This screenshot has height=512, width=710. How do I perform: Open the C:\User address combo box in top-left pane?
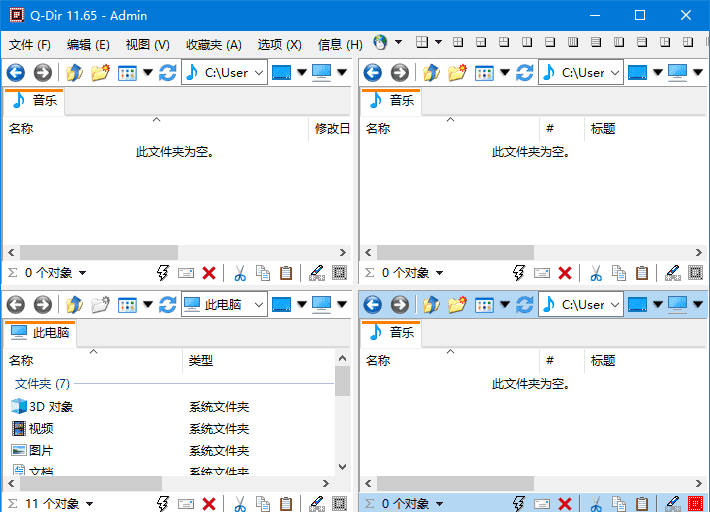click(225, 72)
